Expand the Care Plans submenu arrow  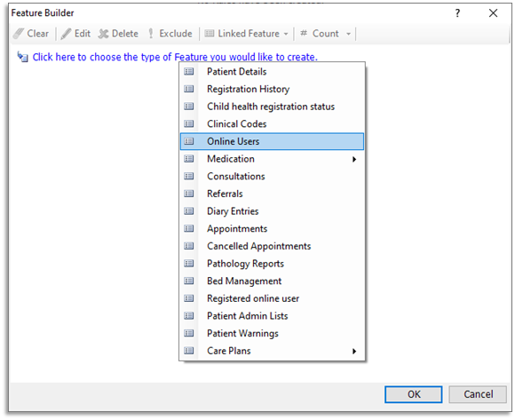tap(354, 351)
